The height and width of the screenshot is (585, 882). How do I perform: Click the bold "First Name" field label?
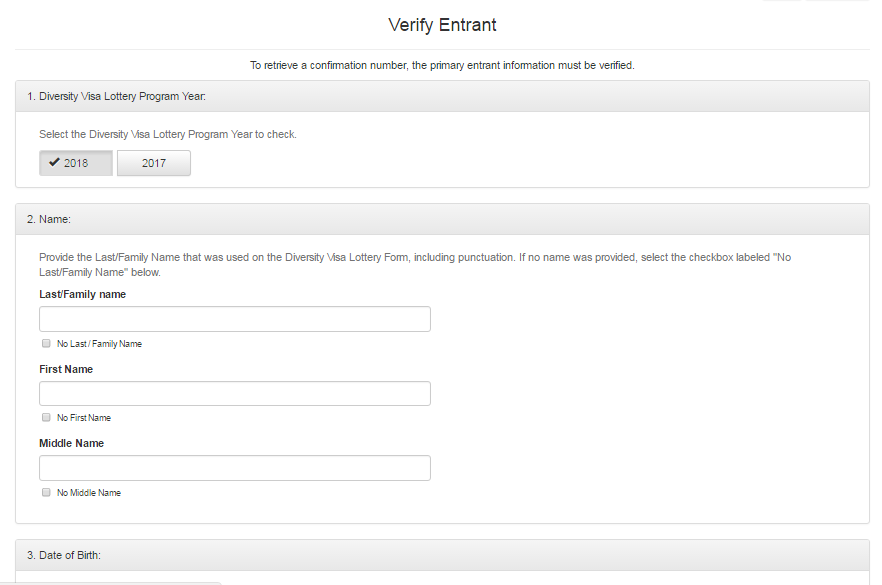point(66,369)
